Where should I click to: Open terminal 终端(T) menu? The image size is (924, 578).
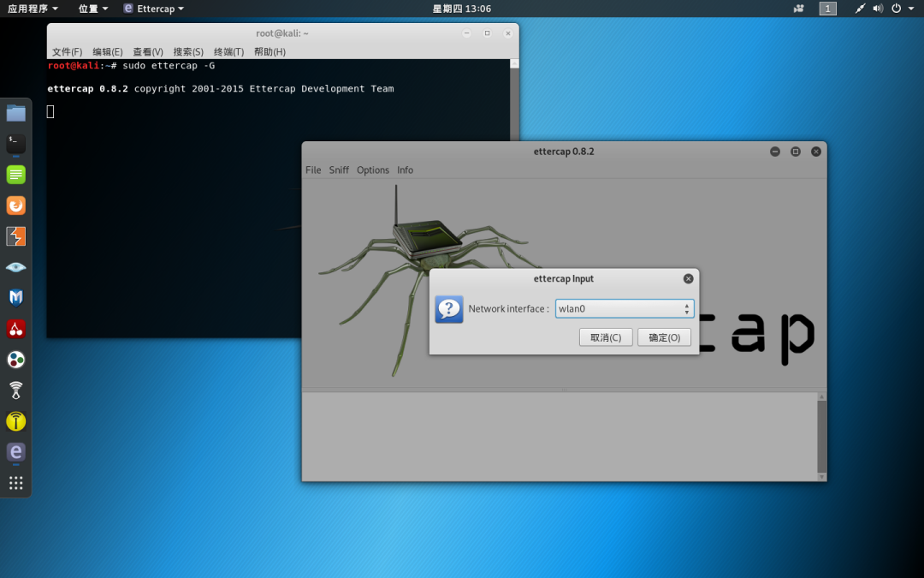pos(228,52)
